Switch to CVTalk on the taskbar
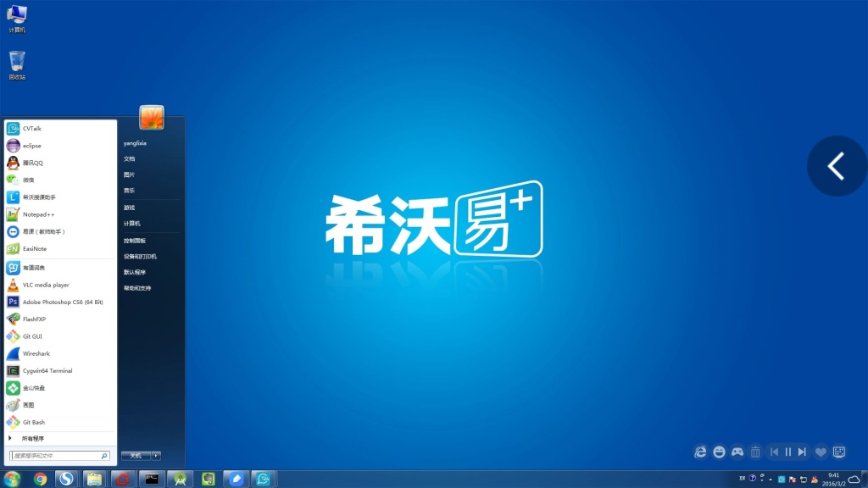This screenshot has width=868, height=488. click(264, 479)
